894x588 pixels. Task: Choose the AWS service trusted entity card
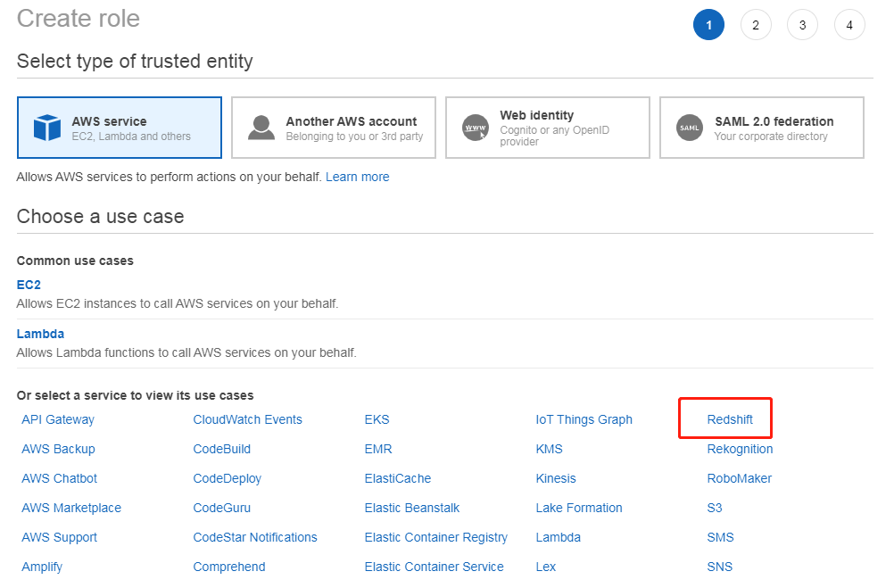point(120,128)
